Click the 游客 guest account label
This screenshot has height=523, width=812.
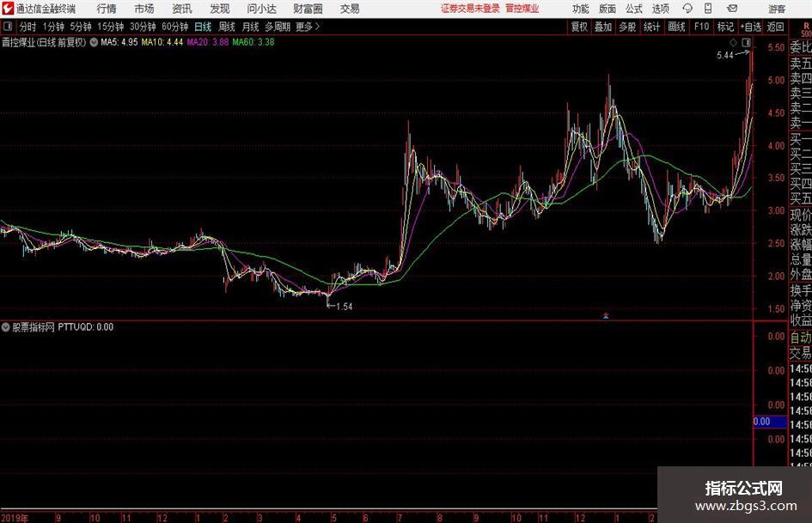[777, 9]
